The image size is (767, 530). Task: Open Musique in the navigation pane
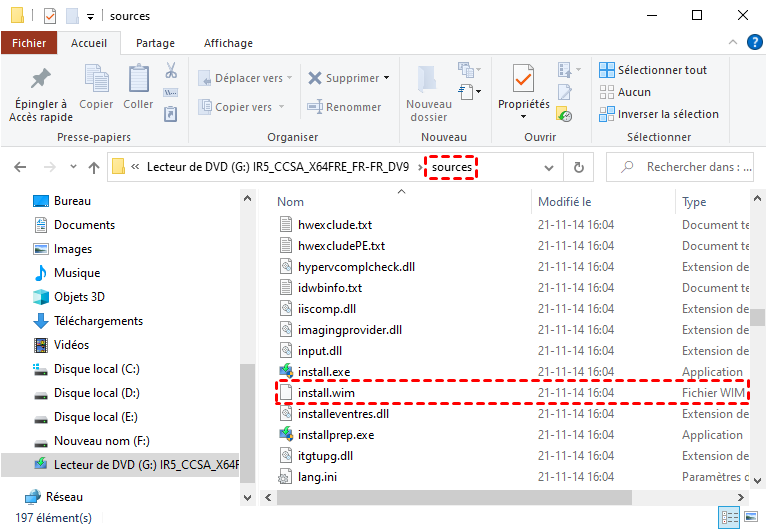pos(77,273)
